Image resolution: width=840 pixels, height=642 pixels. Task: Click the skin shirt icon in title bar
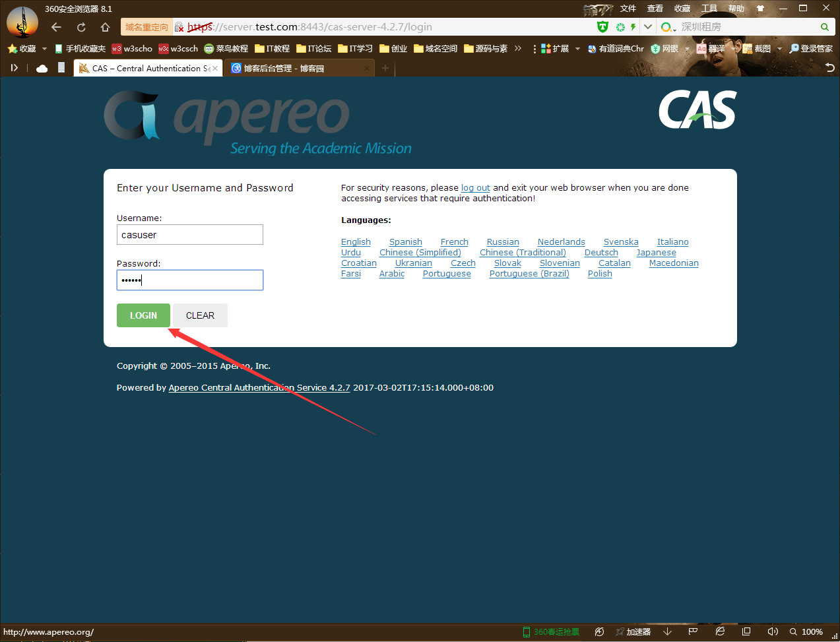click(760, 9)
